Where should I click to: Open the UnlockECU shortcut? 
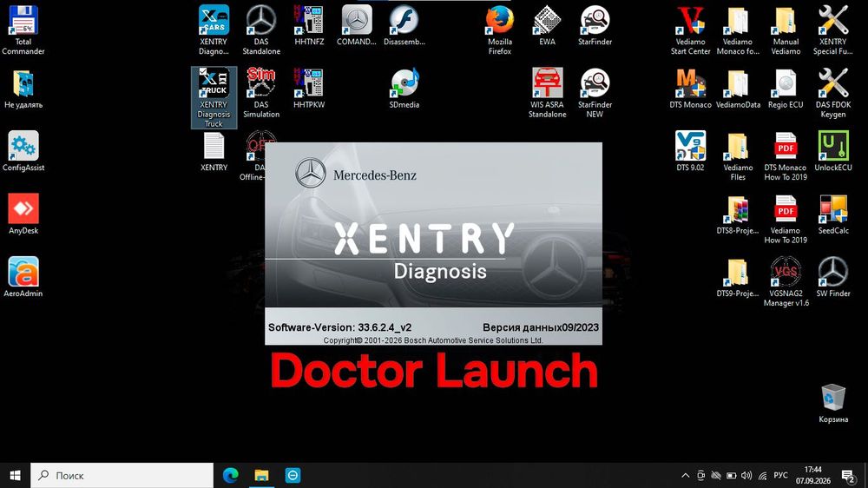833,151
